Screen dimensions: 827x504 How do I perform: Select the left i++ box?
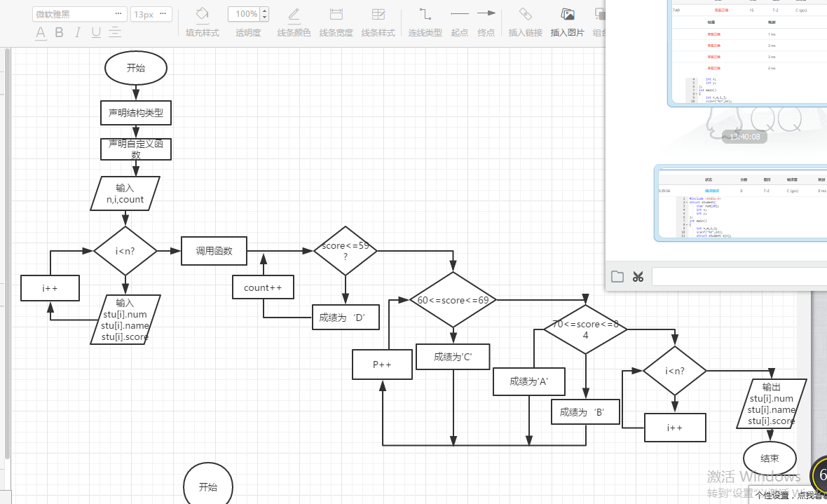coord(50,288)
